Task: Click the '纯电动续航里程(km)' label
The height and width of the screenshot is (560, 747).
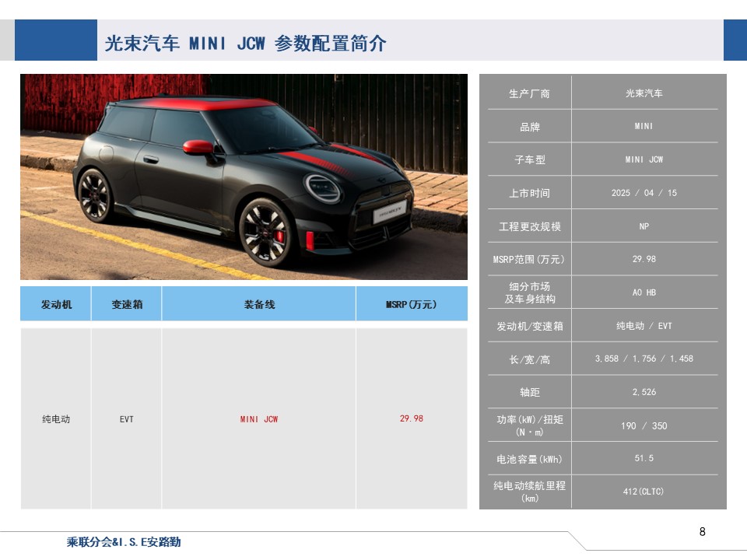Action: 530,492
